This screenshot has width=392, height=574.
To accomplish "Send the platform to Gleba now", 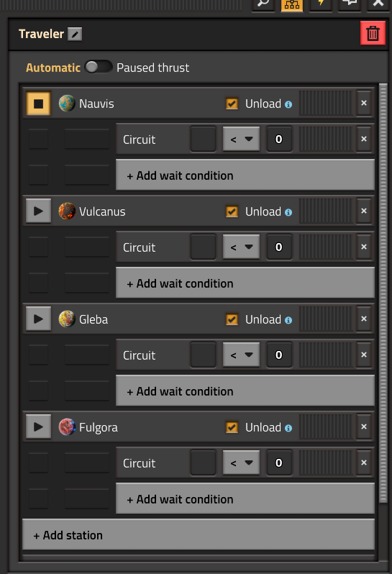I will [x=38, y=319].
